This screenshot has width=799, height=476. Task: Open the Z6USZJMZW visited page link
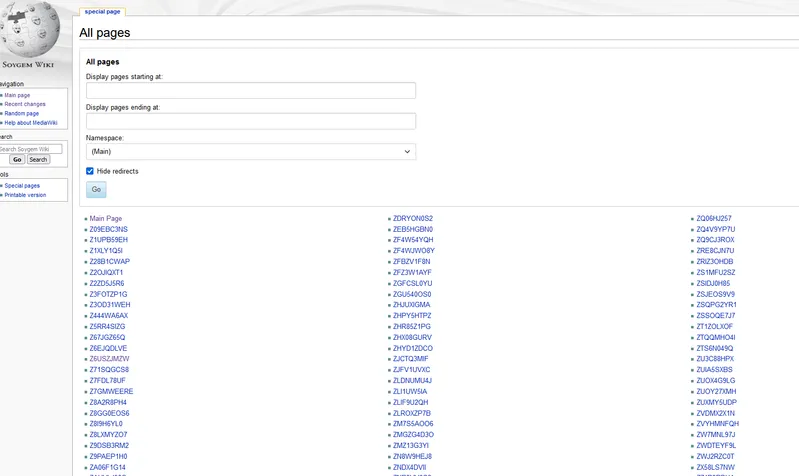(110, 359)
